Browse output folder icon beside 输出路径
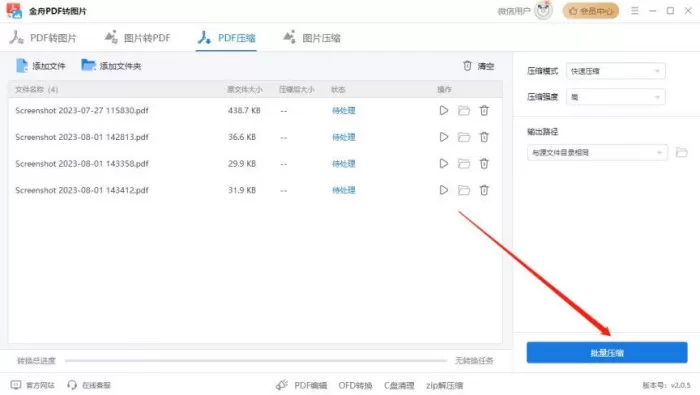The height and width of the screenshot is (395, 700). coord(681,153)
